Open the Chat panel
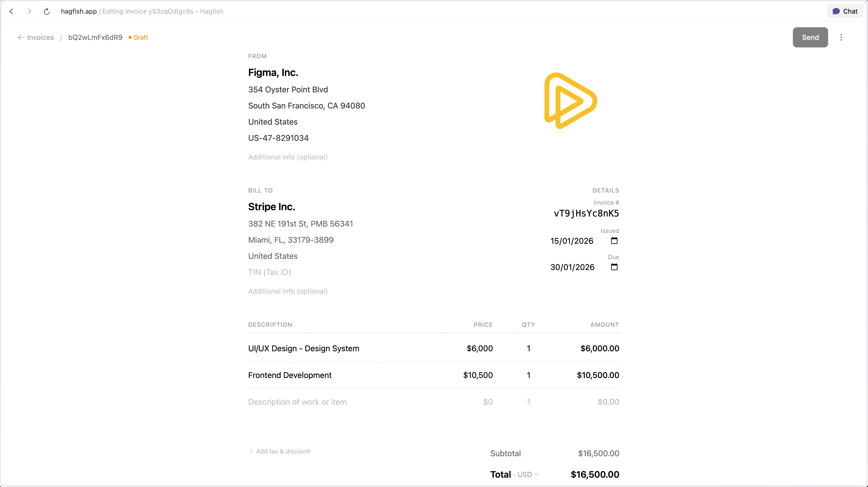 coord(845,11)
